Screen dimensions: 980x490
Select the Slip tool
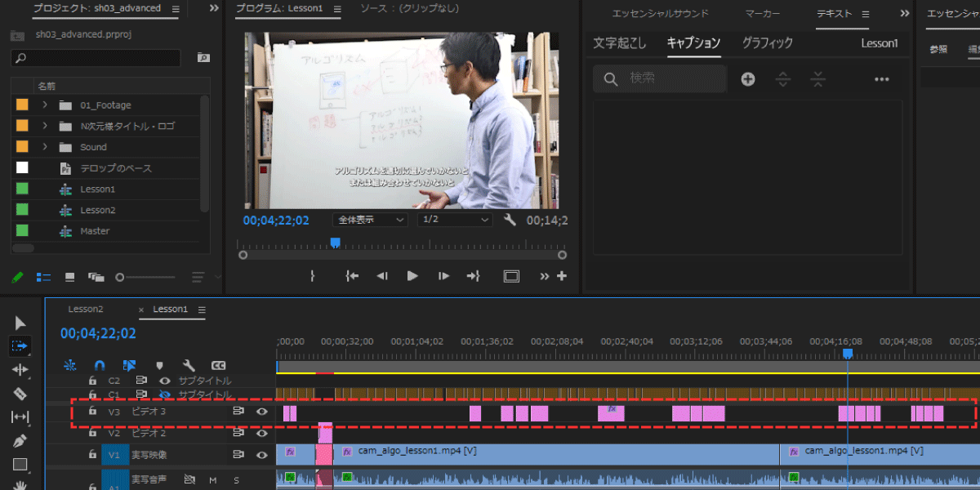click(20, 417)
